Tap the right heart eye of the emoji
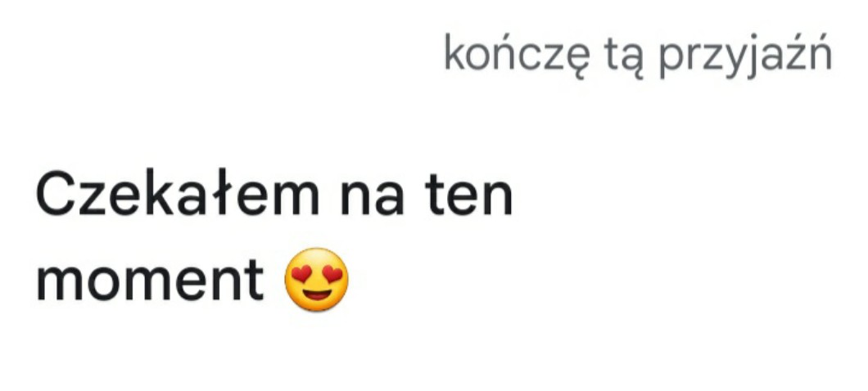 [x=331, y=274]
